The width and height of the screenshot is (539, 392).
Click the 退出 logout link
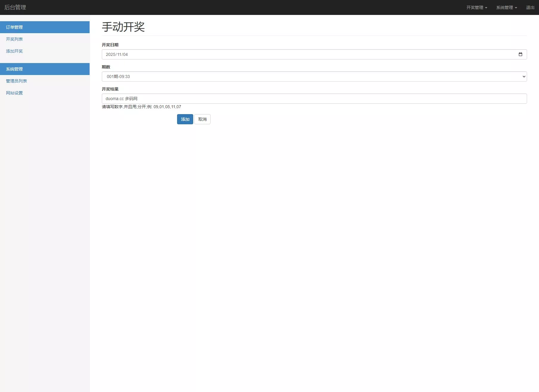[x=530, y=7]
